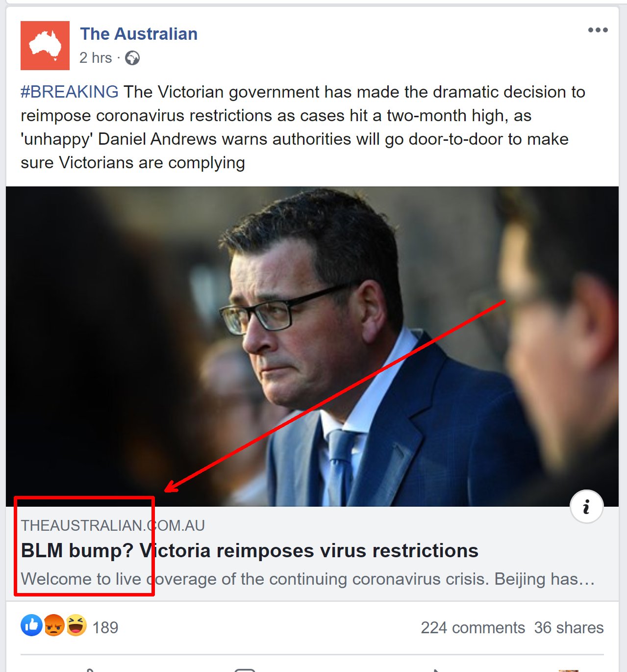The height and width of the screenshot is (672, 627).
Task: Click the globe Public privacy icon
Action: pyautogui.click(x=132, y=58)
